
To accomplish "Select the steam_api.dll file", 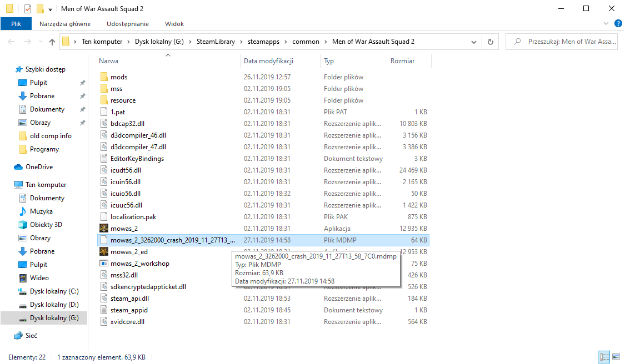I will tap(129, 299).
